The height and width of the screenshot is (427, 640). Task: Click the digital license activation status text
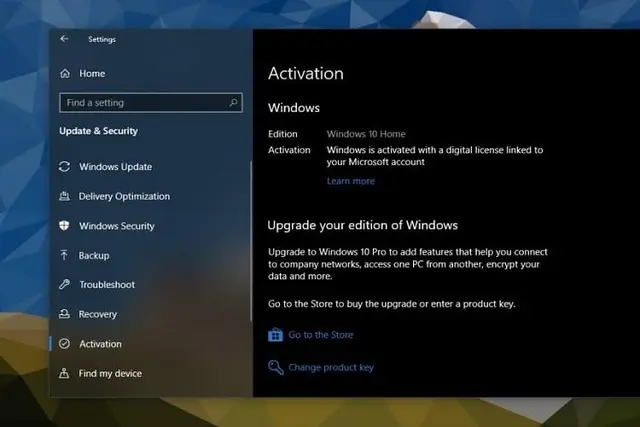point(435,156)
